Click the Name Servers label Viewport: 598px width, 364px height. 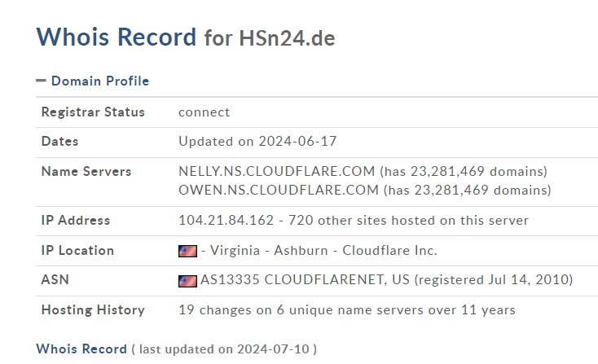86,172
